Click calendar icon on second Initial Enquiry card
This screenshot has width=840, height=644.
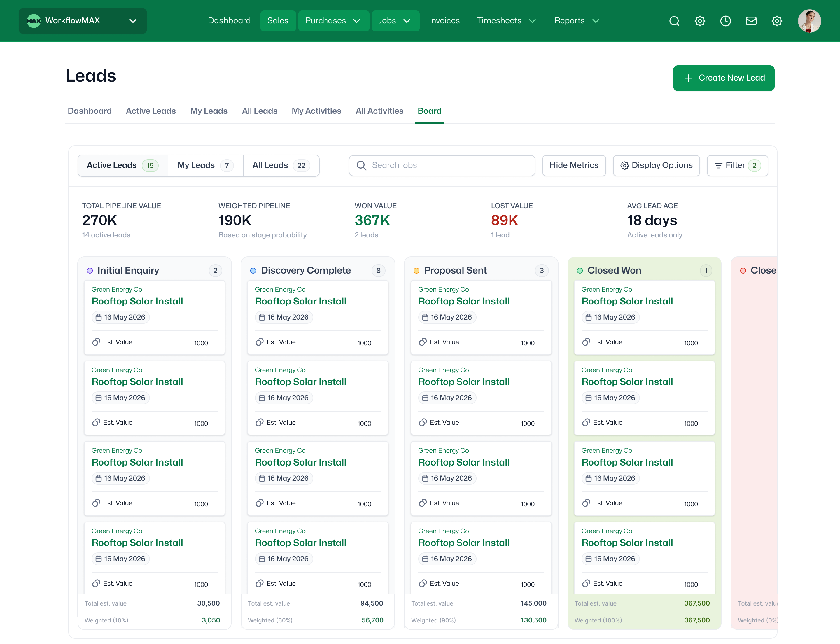[x=99, y=398]
